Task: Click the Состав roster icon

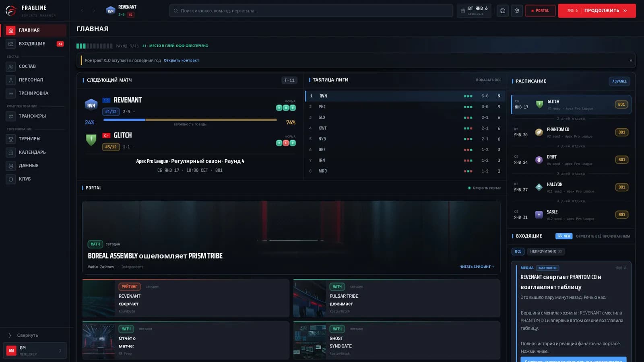Action: point(11,66)
